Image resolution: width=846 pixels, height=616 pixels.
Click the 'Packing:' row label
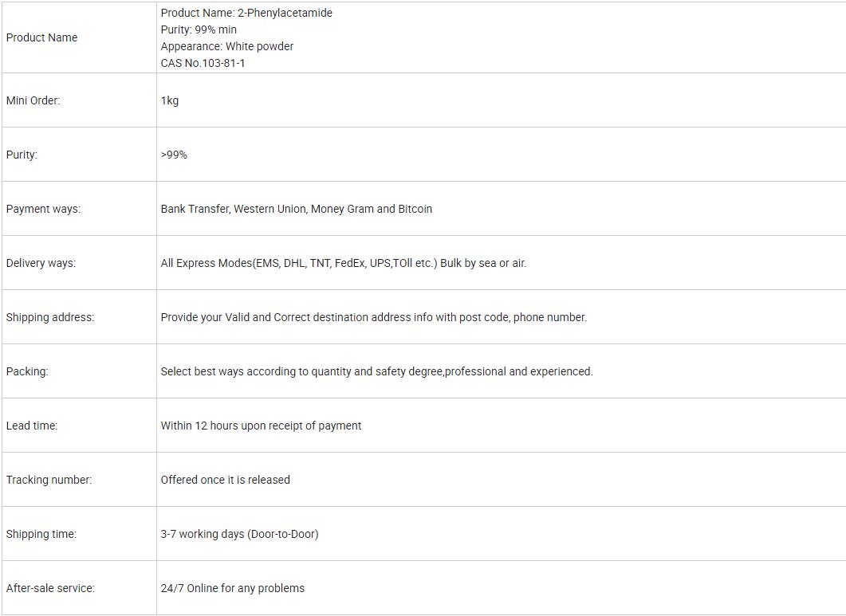click(27, 371)
